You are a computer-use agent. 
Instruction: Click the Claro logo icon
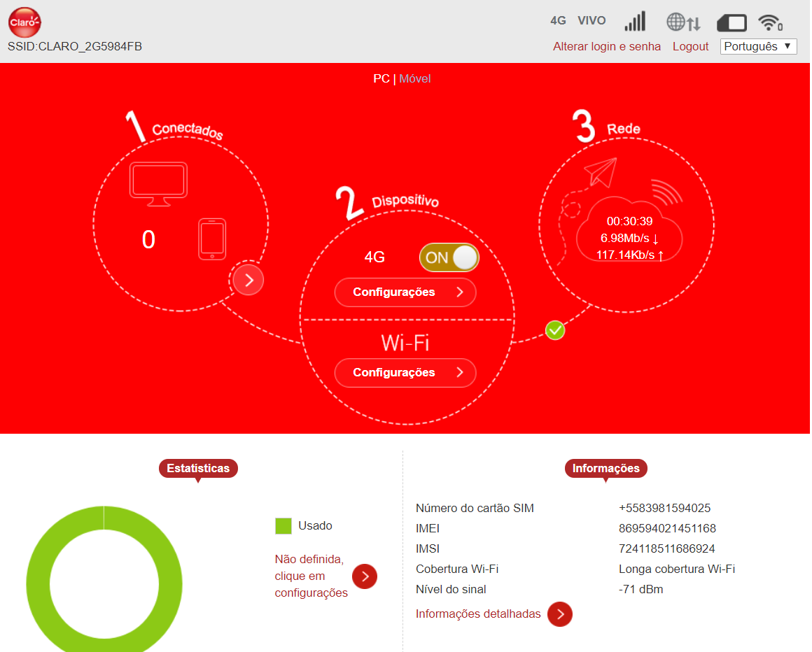click(x=24, y=22)
